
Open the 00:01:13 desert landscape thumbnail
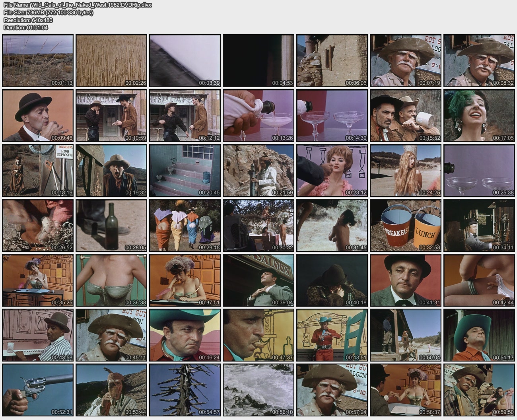[x=38, y=60]
